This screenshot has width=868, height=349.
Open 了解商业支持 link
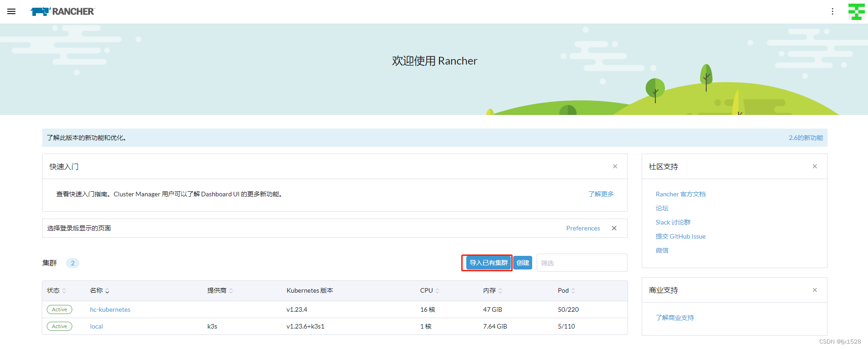click(674, 318)
